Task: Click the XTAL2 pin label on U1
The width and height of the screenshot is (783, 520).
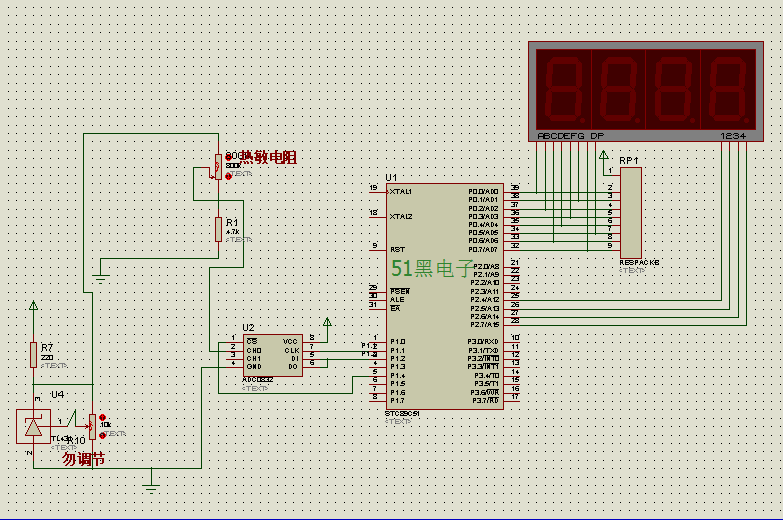Action: (x=401, y=217)
